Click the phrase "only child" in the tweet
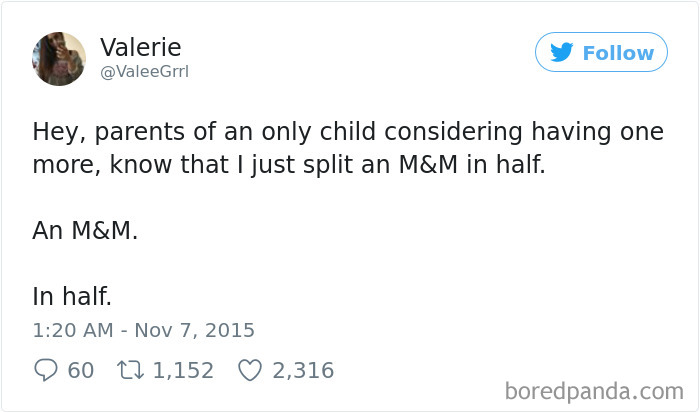700x413 pixels. 332,132
